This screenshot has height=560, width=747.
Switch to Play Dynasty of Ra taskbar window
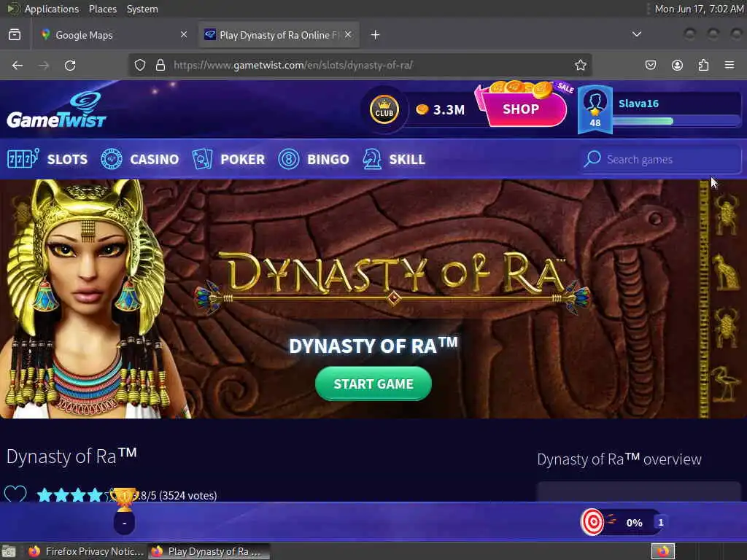209,551
